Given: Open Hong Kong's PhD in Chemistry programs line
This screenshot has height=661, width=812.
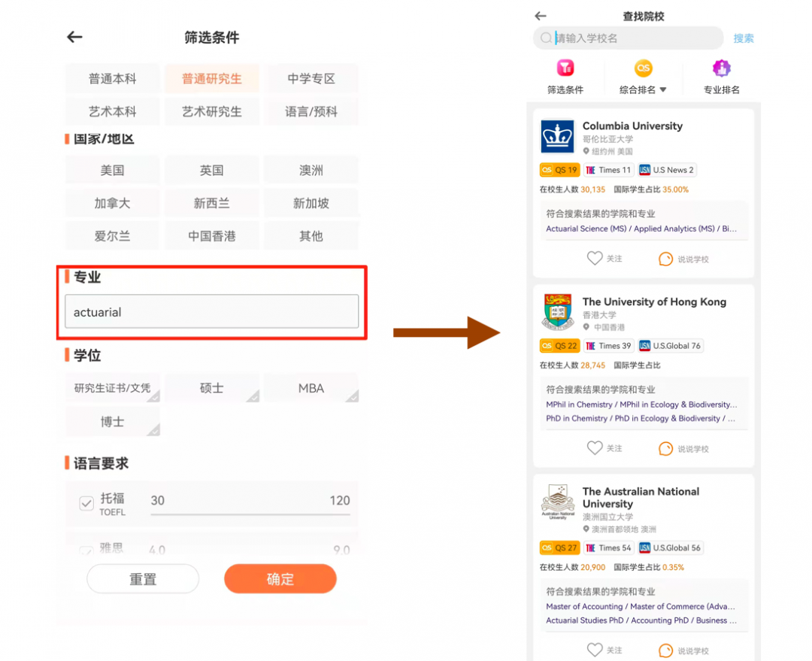Looking at the screenshot, I should 641,418.
